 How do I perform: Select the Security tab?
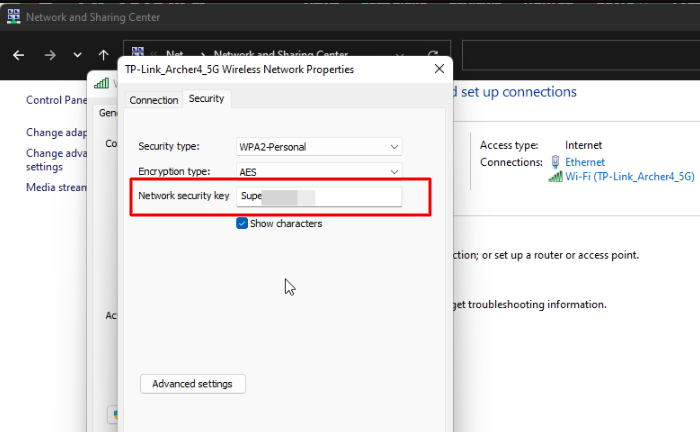pos(206,99)
